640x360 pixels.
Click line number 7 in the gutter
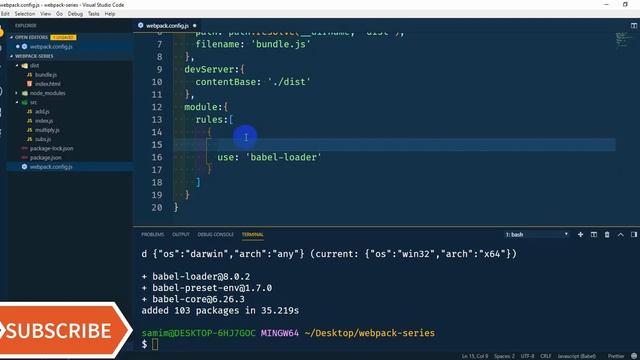(159, 44)
